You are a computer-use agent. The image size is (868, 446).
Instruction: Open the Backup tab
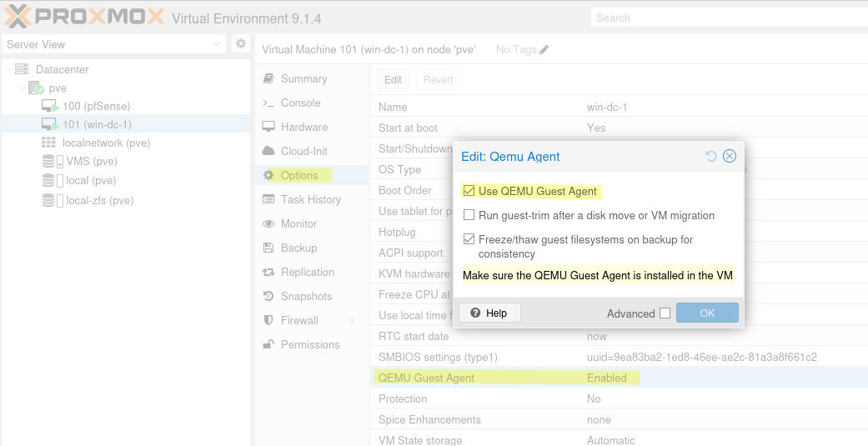tap(312, 248)
